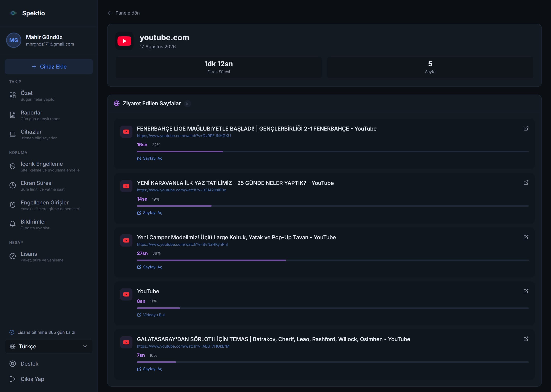
Task: Open URL watch?v=BvNzHKyhRnl
Action: pos(182,244)
